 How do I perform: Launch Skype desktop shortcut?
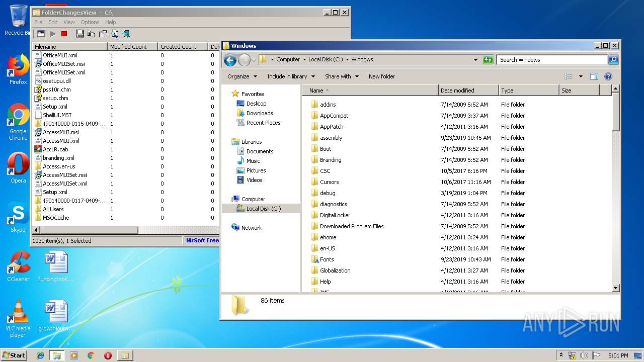pyautogui.click(x=18, y=217)
